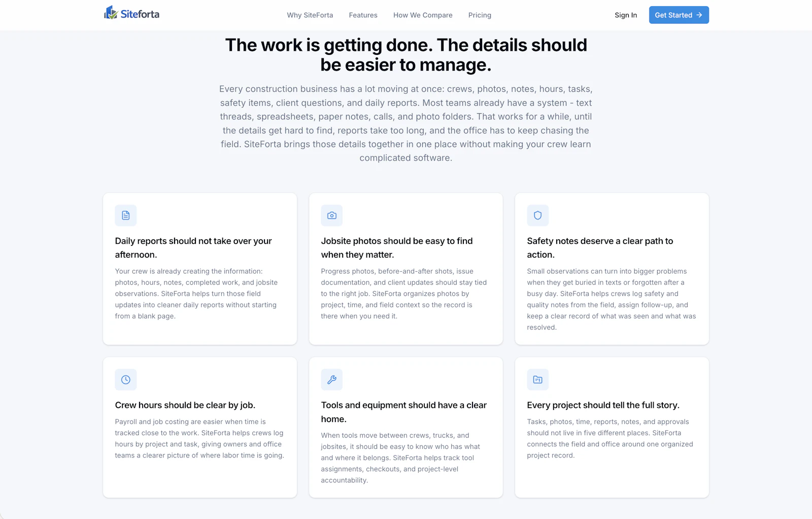Click the document icon in Daily reports card
The image size is (812, 519).
(126, 215)
